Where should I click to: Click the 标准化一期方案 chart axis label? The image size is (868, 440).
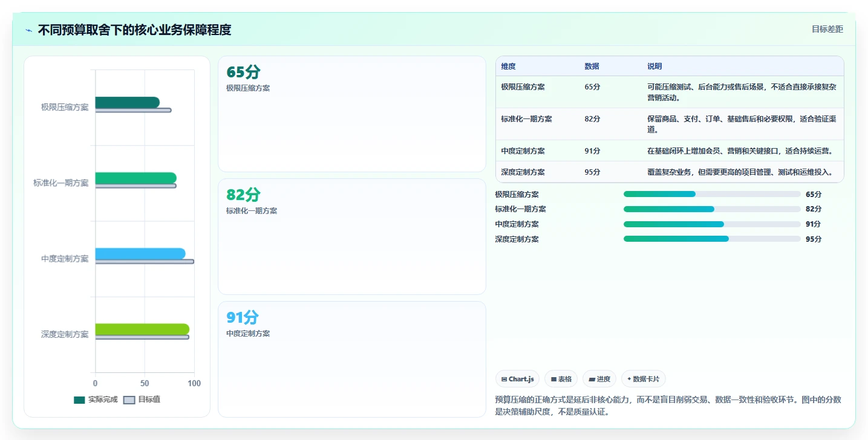tap(61, 183)
